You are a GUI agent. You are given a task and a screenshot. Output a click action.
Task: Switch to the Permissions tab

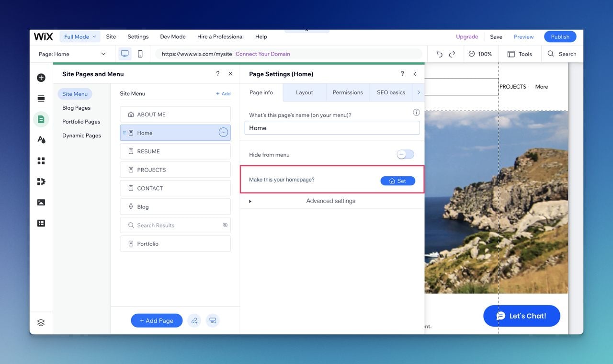coord(348,92)
